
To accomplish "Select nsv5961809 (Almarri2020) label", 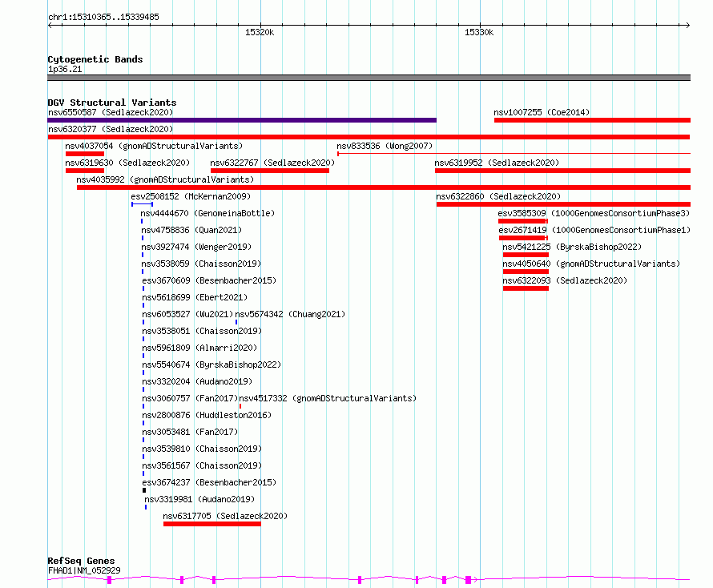I will [x=199, y=348].
